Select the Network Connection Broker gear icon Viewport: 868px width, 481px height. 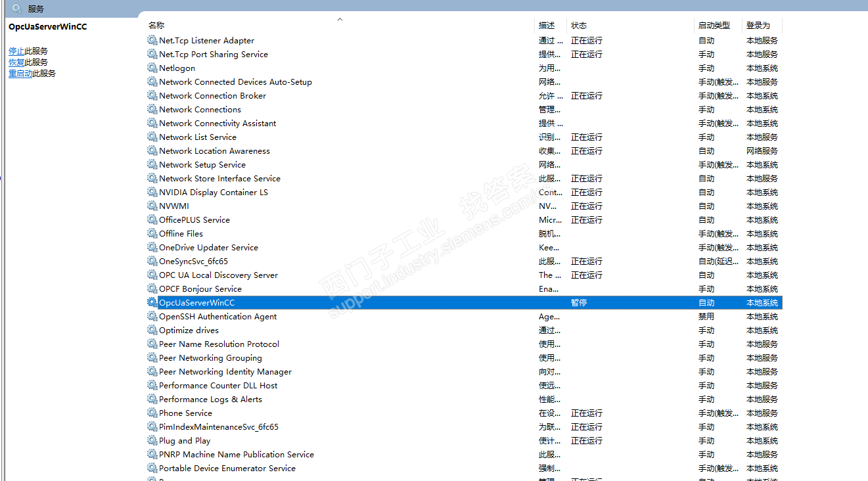(152, 95)
